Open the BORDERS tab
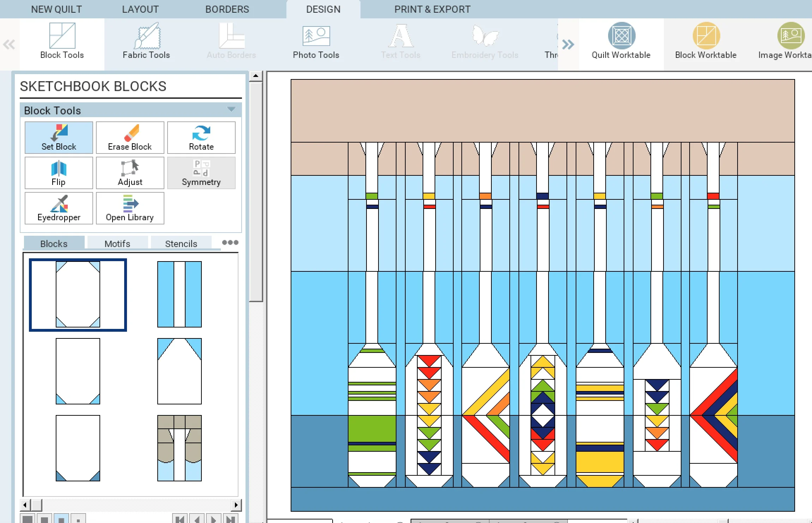This screenshot has width=812, height=523. tap(227, 9)
